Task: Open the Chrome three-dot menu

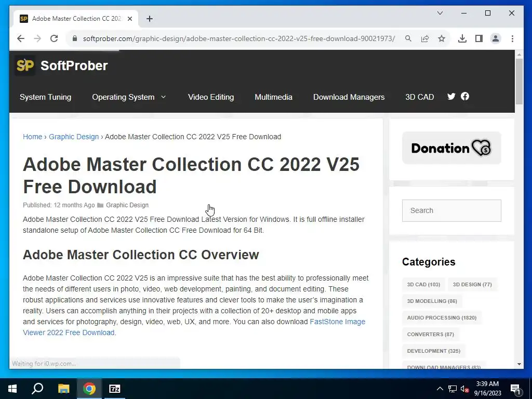Action: [512, 38]
